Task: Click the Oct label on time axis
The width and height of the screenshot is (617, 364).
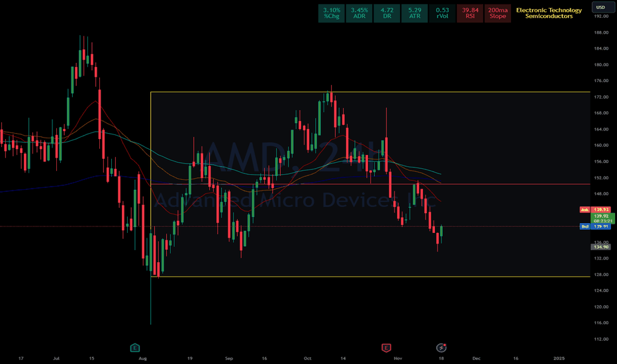Action: [x=308, y=359]
